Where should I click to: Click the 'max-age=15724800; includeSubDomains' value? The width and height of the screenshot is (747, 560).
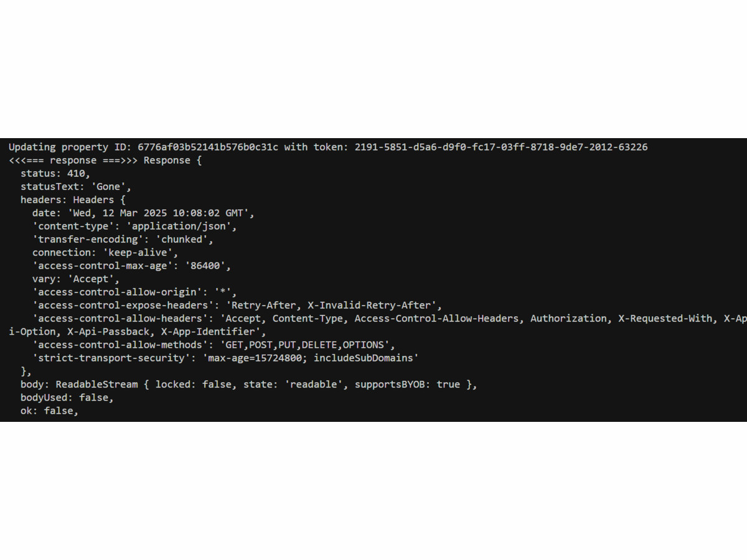point(311,358)
